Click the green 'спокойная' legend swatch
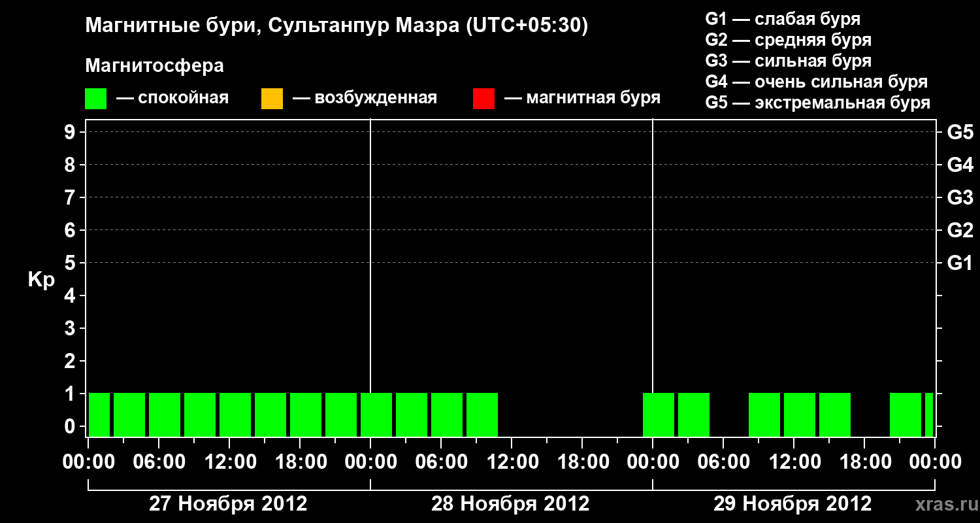The image size is (980, 523). pos(96,99)
